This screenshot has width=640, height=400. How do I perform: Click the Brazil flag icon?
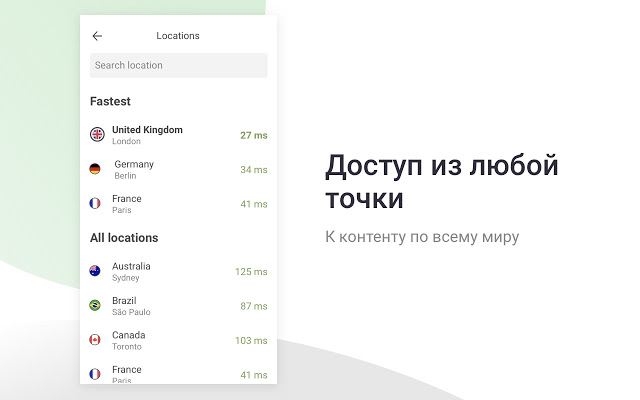pyautogui.click(x=95, y=305)
